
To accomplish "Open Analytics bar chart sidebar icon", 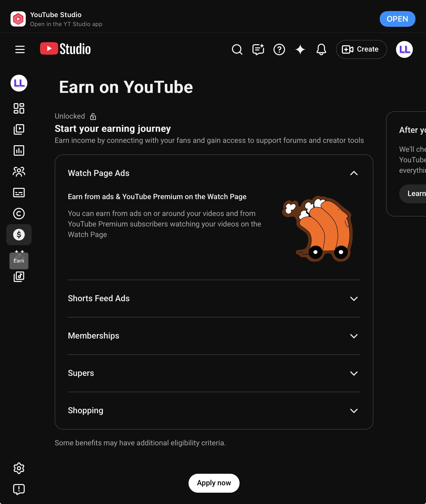I will click(19, 150).
